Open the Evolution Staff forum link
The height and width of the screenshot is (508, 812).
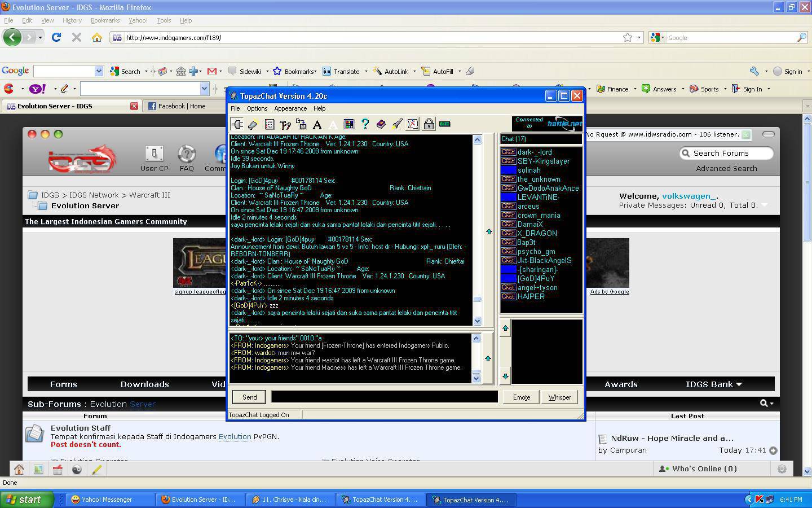click(x=81, y=428)
